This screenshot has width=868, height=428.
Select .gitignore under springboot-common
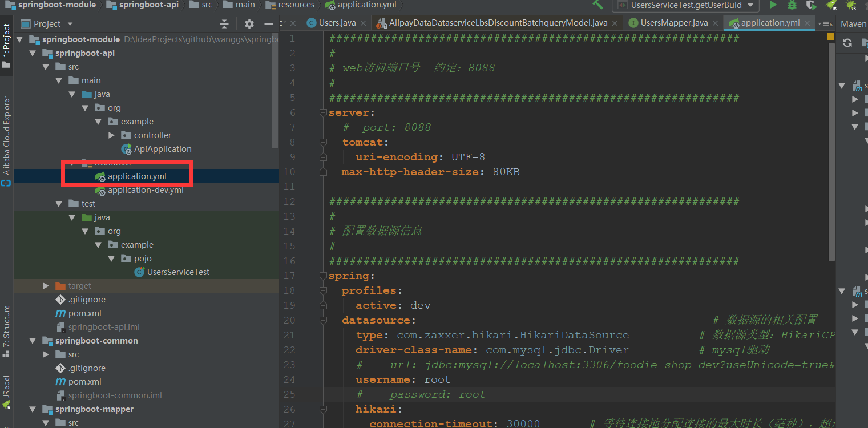click(80, 368)
